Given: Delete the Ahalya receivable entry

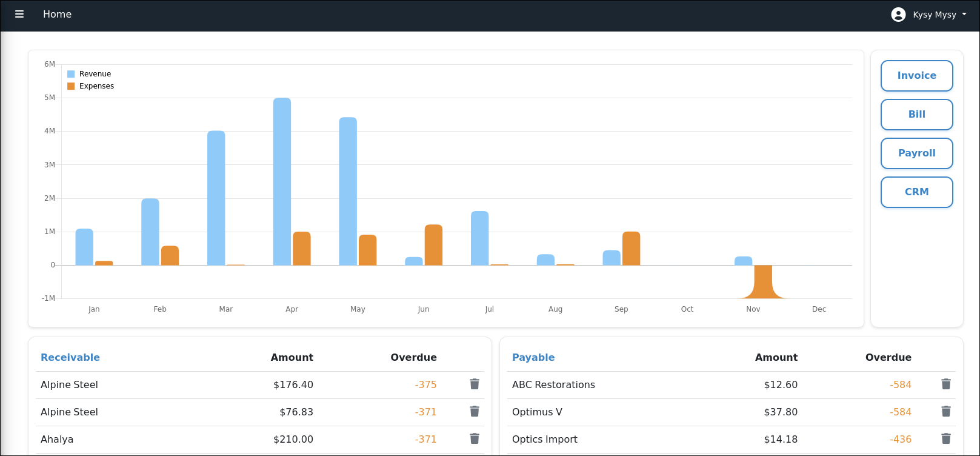Looking at the screenshot, I should (475, 438).
